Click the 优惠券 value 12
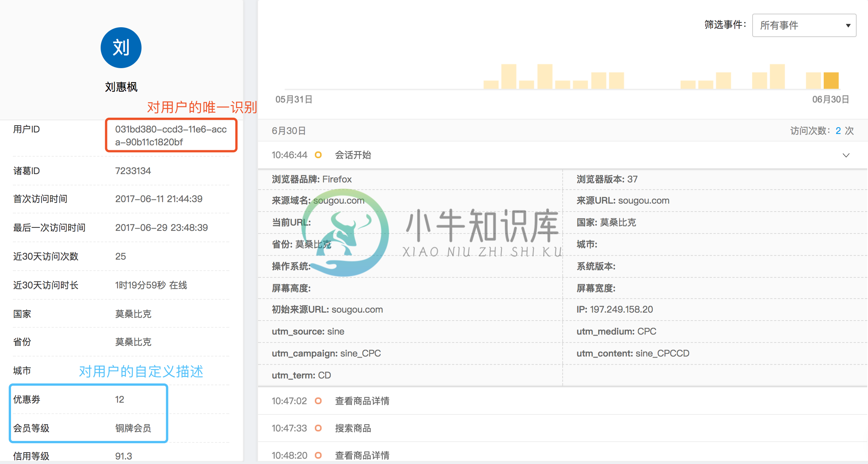 point(120,399)
